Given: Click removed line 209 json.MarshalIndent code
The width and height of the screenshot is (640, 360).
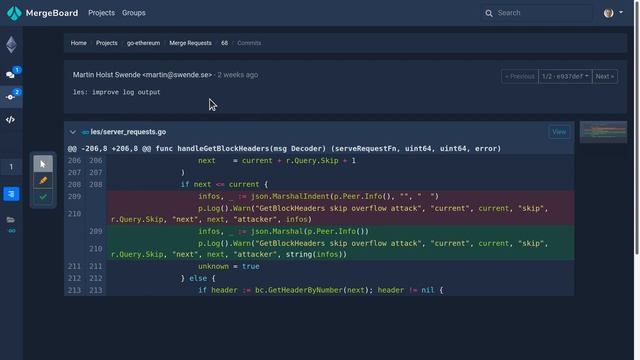Looking at the screenshot, I should pos(318,196).
